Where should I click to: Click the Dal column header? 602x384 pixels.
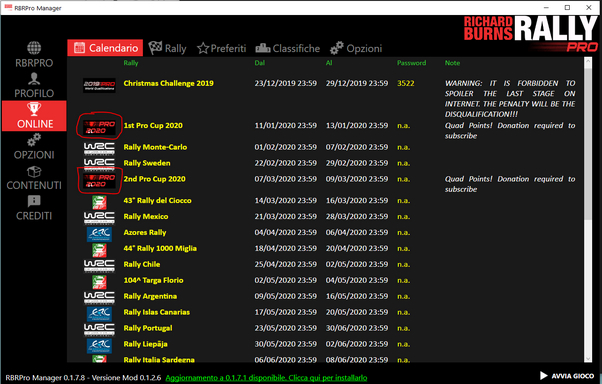pos(260,63)
